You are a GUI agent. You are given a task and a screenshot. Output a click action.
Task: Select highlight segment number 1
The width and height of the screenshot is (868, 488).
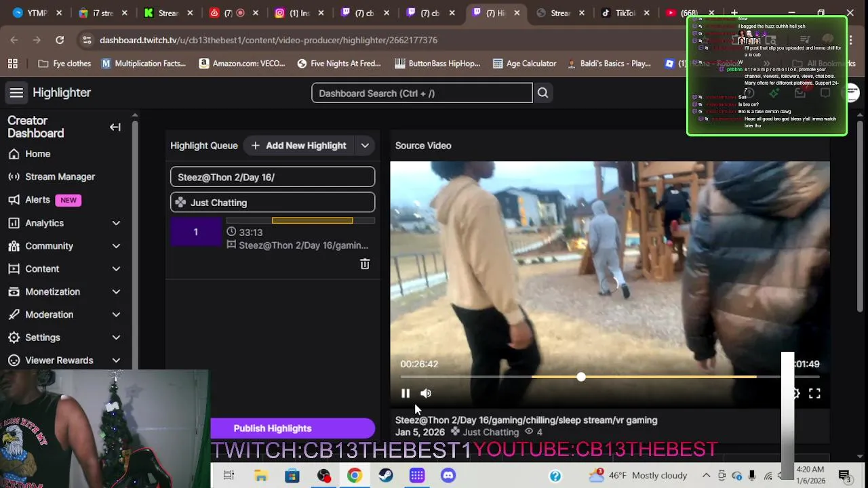pyautogui.click(x=196, y=232)
